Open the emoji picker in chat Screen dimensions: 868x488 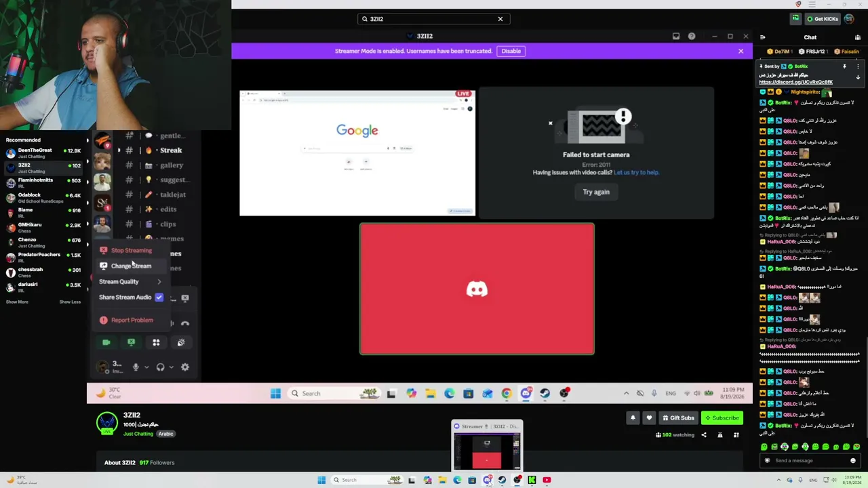point(853,461)
